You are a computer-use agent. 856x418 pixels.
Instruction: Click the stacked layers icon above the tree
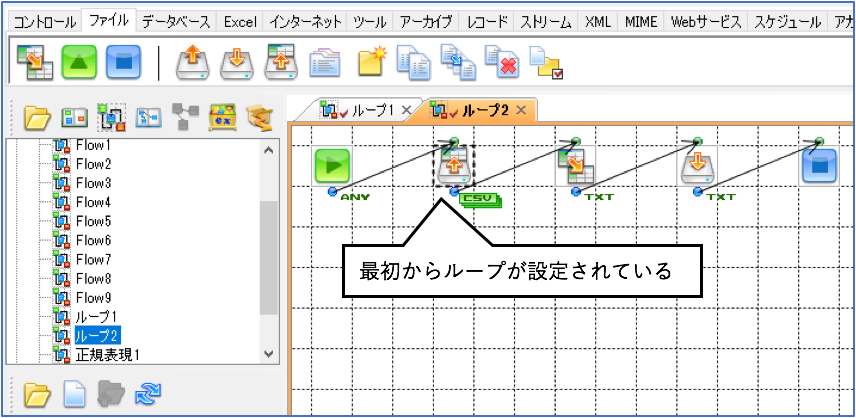point(259,116)
